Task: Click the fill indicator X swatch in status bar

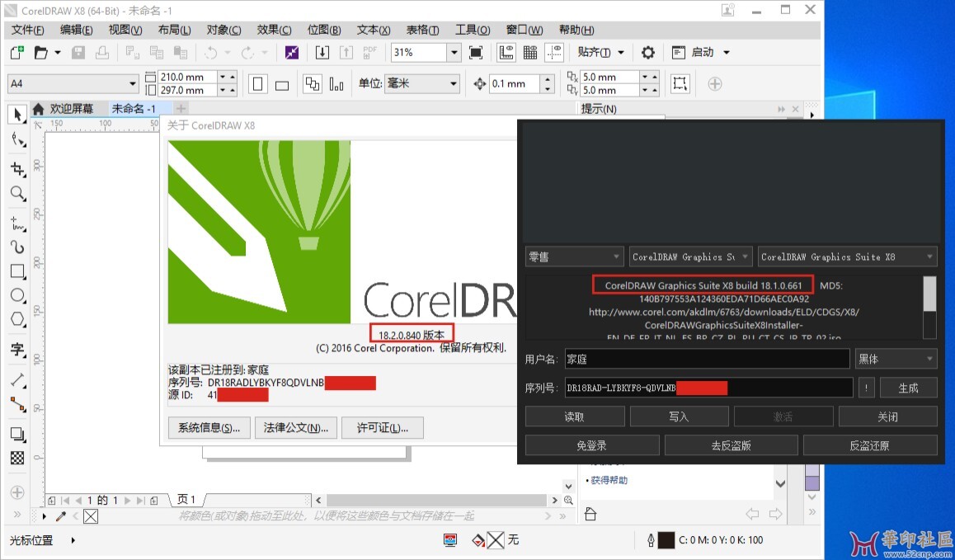Action: coord(496,540)
